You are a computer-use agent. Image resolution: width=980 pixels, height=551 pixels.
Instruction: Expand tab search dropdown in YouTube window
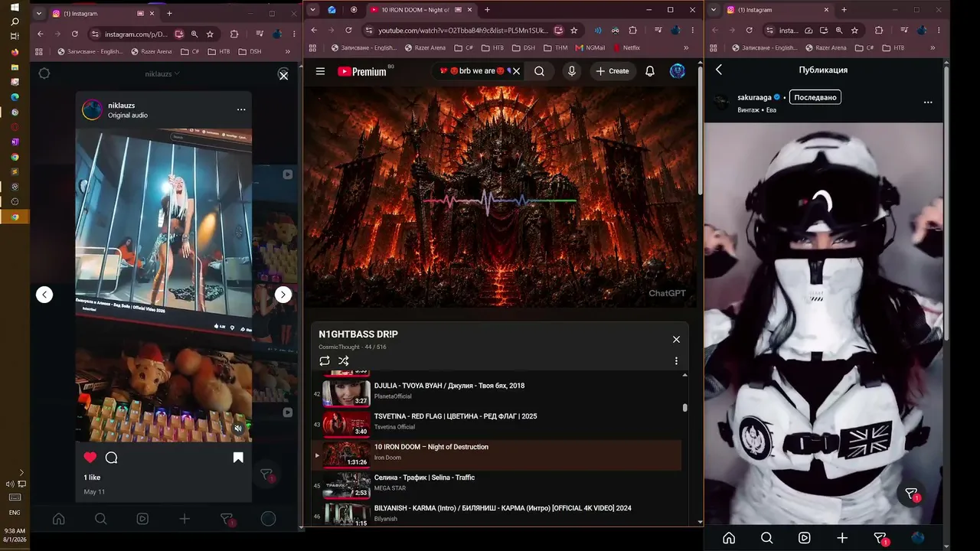tap(312, 10)
